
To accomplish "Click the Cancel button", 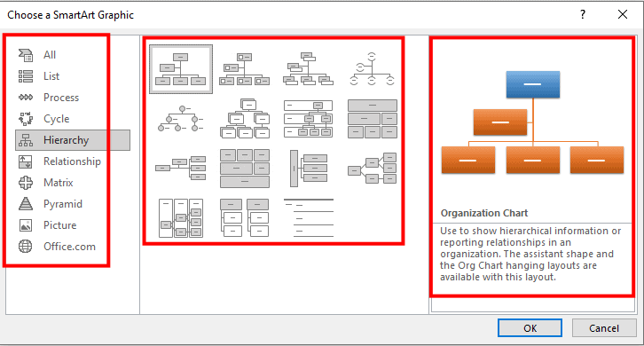I will (604, 328).
